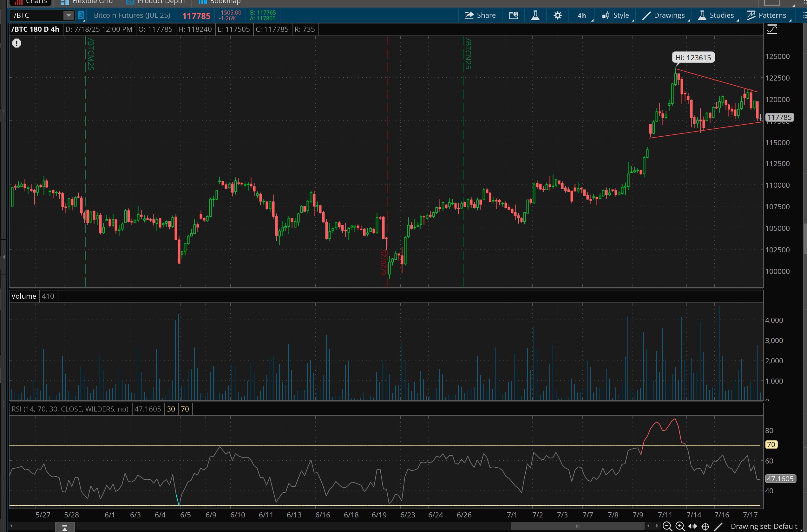Open chart settings gear icon

[x=557, y=15]
